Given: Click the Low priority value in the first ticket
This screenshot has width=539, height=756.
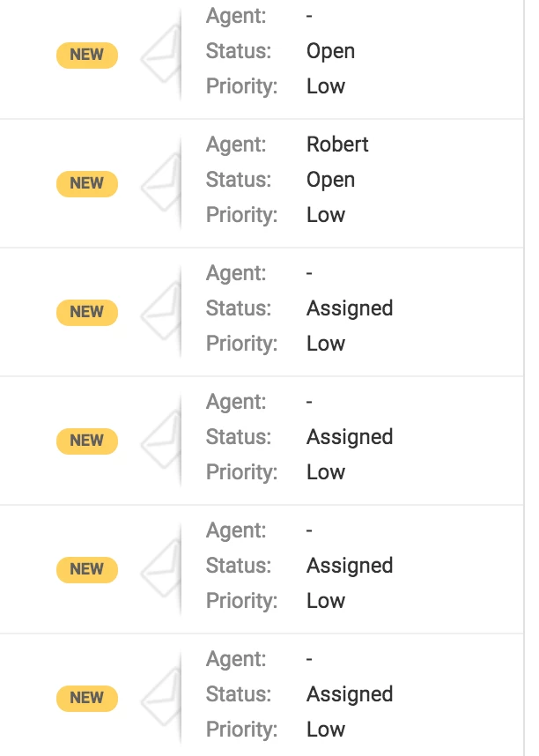Looking at the screenshot, I should 326,86.
